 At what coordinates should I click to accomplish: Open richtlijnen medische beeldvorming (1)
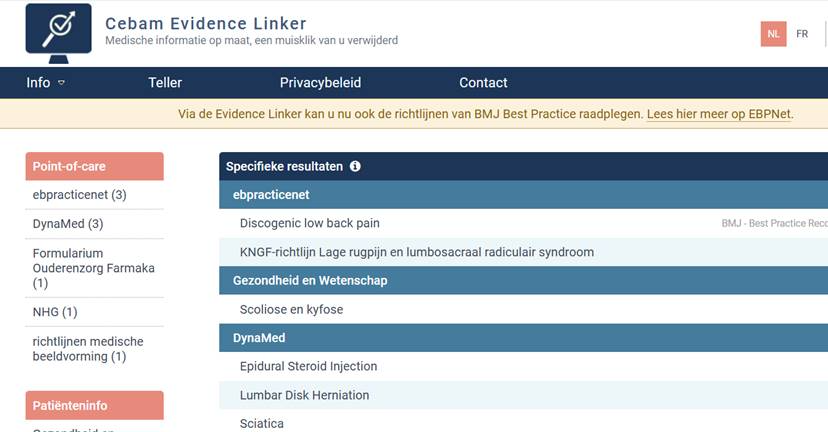click(88, 349)
